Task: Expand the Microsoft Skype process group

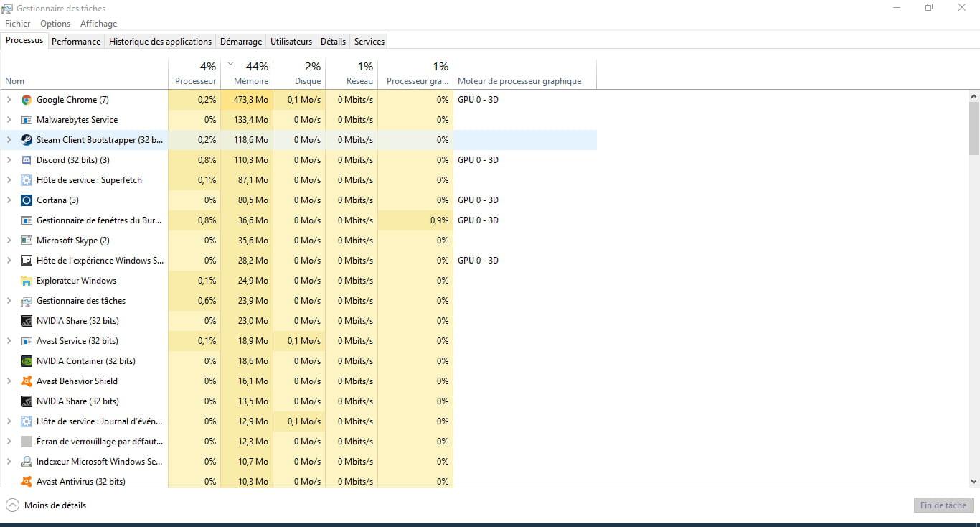Action: [9, 241]
